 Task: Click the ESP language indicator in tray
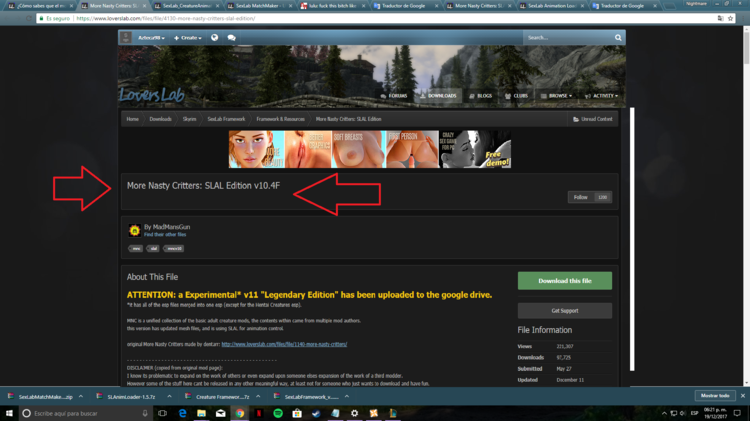tap(694, 413)
